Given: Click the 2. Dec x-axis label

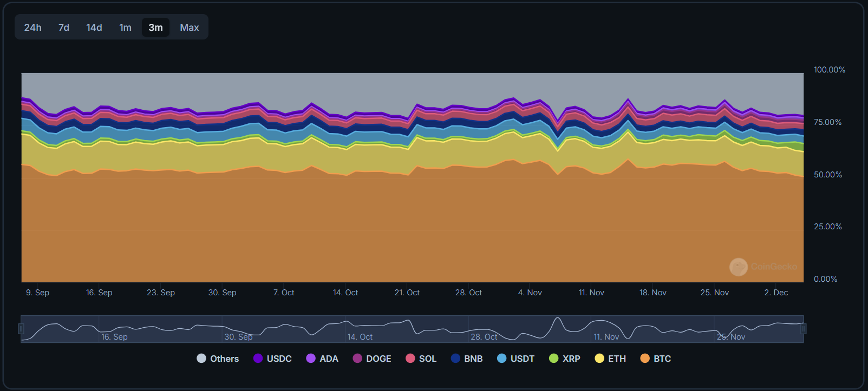Looking at the screenshot, I should click(x=776, y=293).
